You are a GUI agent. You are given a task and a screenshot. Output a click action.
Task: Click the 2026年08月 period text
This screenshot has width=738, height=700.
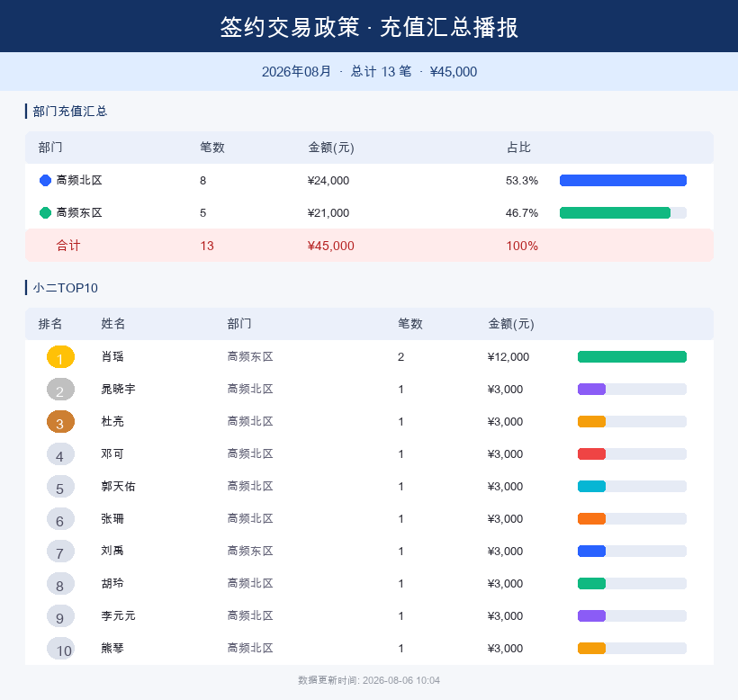pos(296,71)
